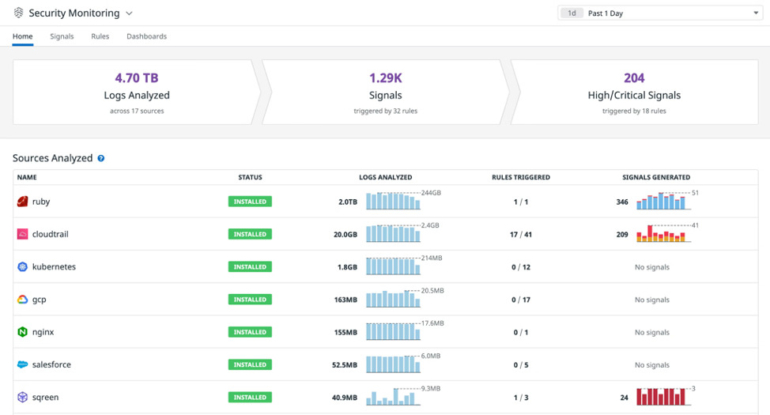Switch to the Signals tab
This screenshot has height=415, width=770.
click(x=61, y=37)
